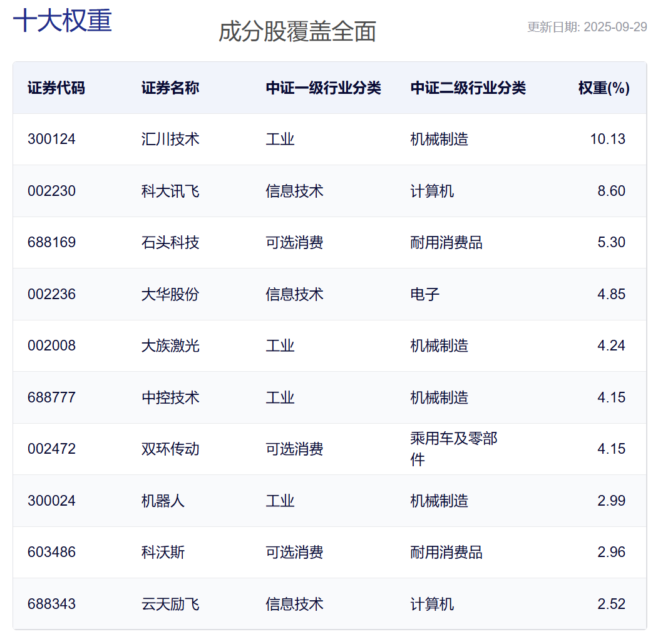Click the 证券名称 column header

tap(170, 88)
